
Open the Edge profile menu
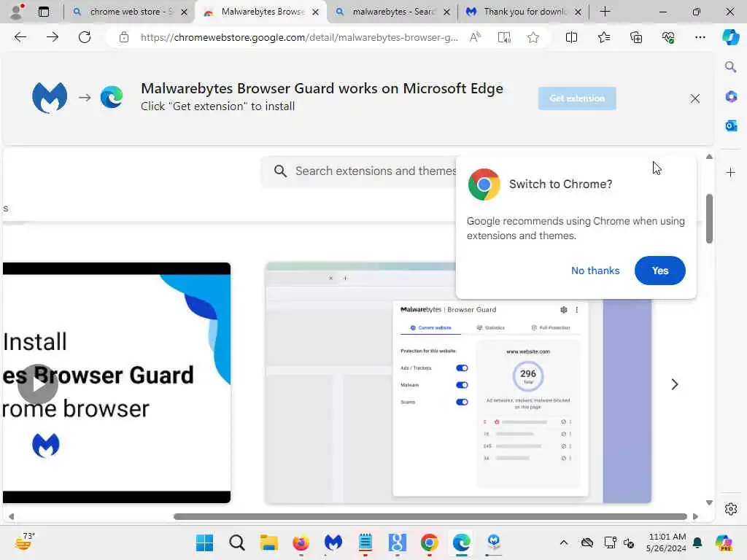[x=17, y=12]
